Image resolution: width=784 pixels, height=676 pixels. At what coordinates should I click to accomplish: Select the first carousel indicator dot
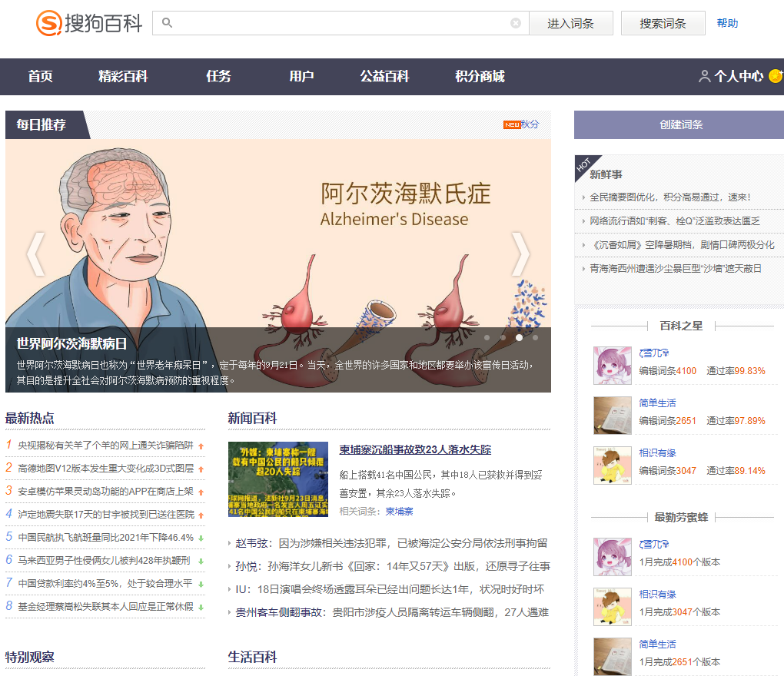487,337
